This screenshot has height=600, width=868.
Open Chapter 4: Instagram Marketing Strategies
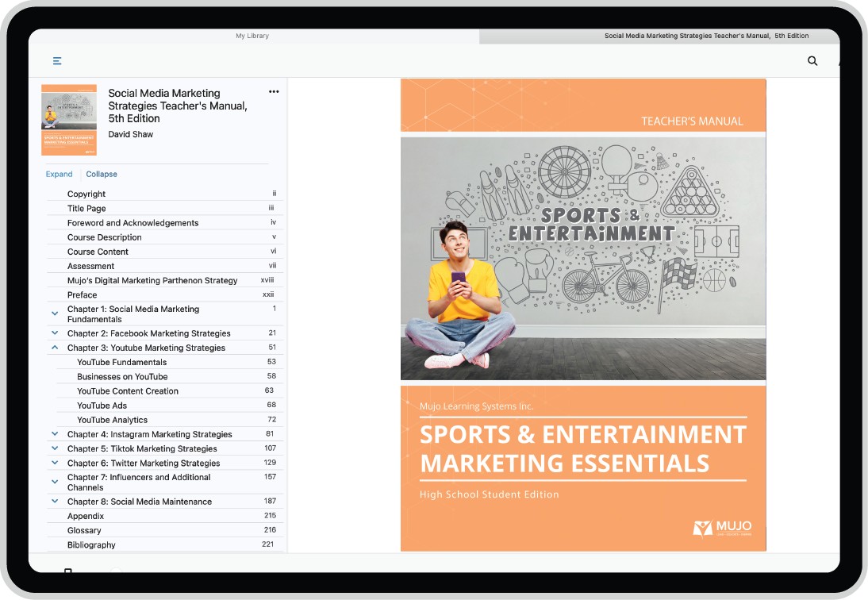point(149,434)
